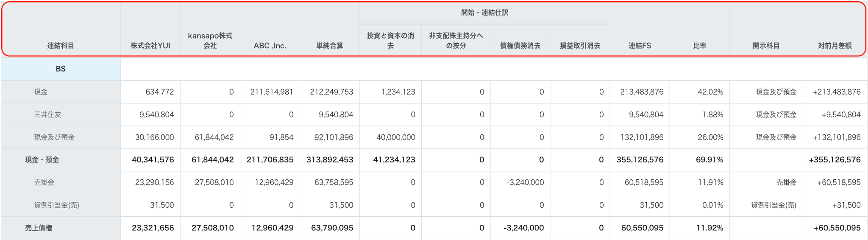Select the 現金・預金 subtotal row label
Viewport: 868px width, 240px height.
pos(42,160)
